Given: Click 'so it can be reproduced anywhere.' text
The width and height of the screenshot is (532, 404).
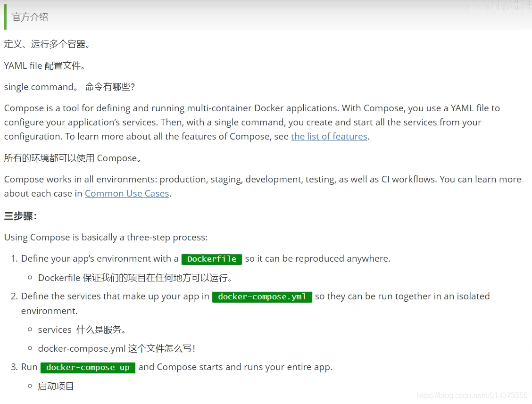Looking at the screenshot, I should click(x=317, y=258).
